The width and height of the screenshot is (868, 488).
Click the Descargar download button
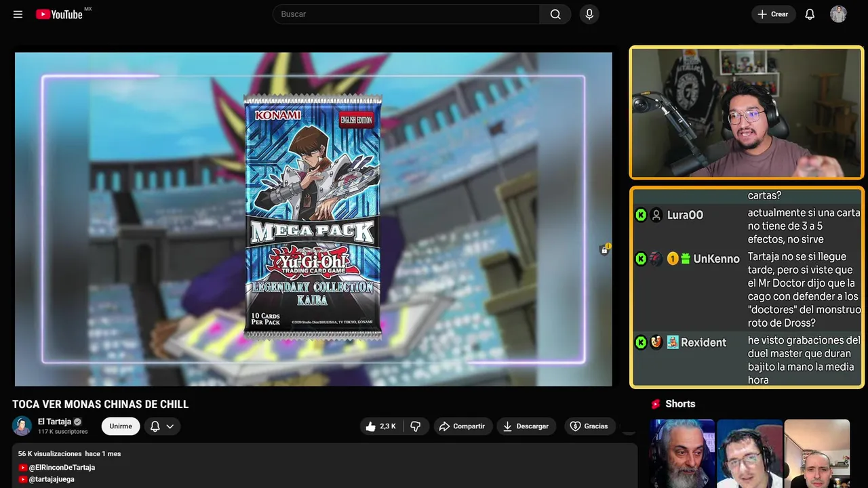(526, 426)
